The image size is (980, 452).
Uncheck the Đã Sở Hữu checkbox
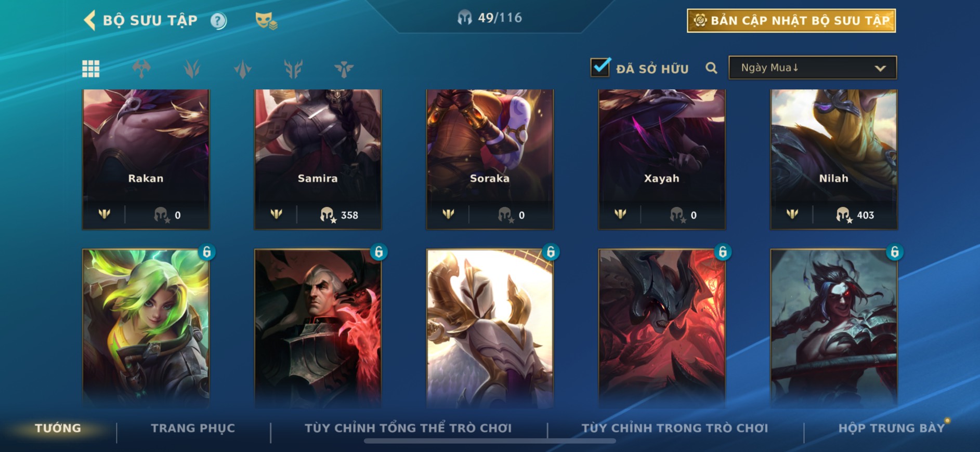(600, 67)
